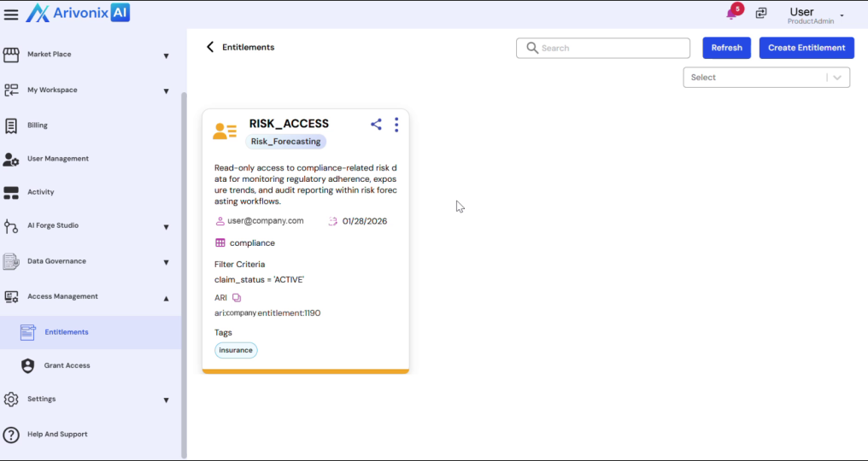Expand the AI Forge Studio section
The image size is (868, 461).
(166, 227)
